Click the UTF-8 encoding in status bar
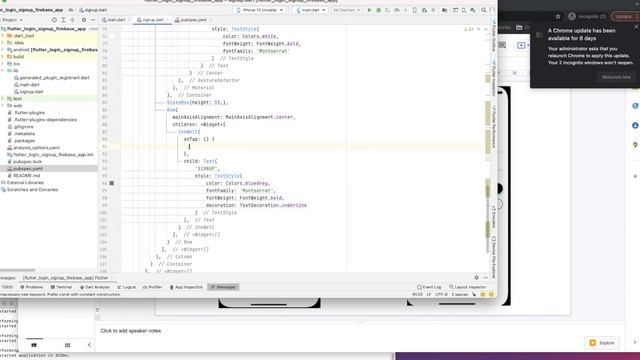This screenshot has width=640, height=360. click(441, 294)
